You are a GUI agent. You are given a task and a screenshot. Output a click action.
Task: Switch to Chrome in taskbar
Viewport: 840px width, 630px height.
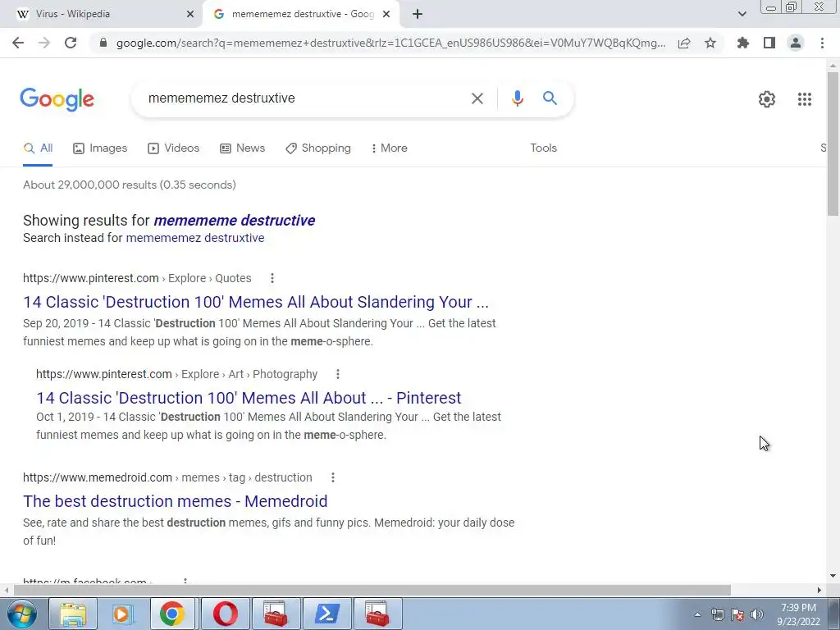click(x=172, y=614)
